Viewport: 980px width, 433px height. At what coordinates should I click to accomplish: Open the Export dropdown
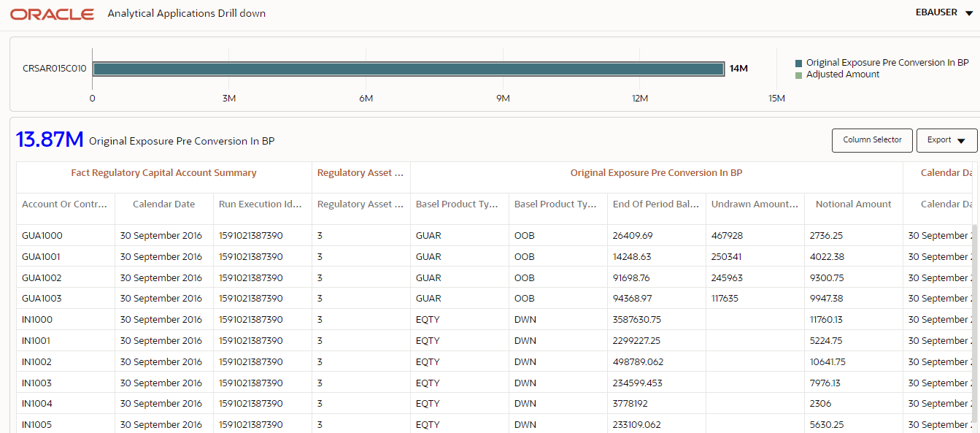946,140
